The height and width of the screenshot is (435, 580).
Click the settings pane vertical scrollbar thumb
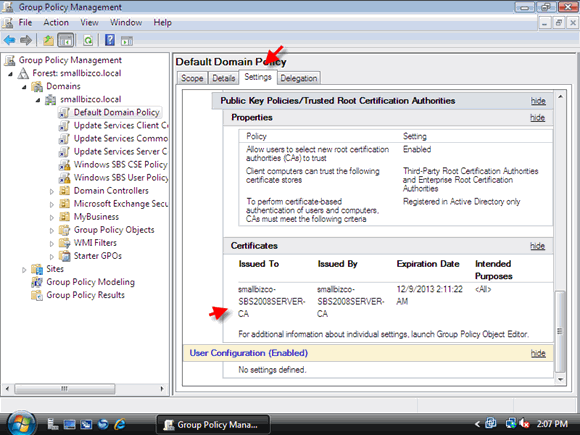560,331
